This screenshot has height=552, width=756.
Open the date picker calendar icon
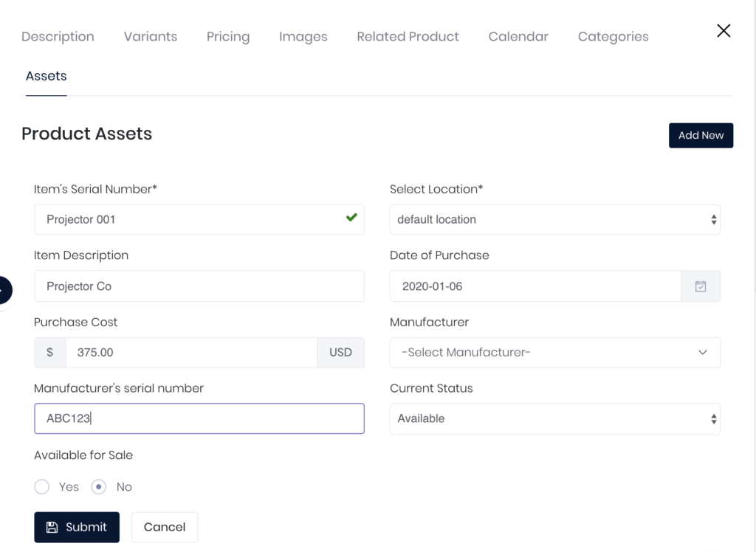click(701, 286)
